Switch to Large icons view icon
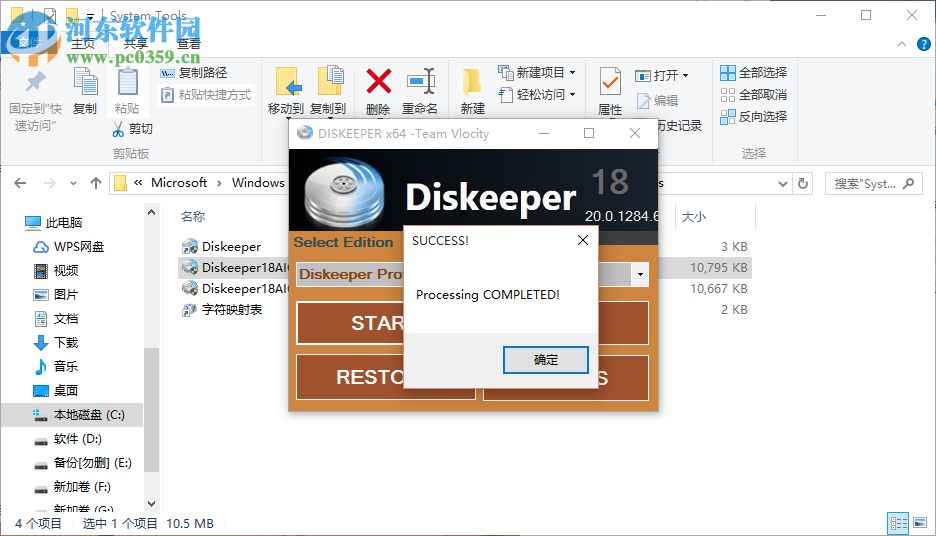This screenshot has width=936, height=536. click(920, 523)
